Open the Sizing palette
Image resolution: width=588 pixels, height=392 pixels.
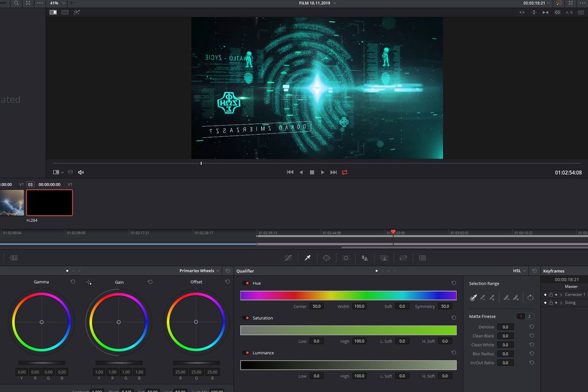tap(403, 258)
